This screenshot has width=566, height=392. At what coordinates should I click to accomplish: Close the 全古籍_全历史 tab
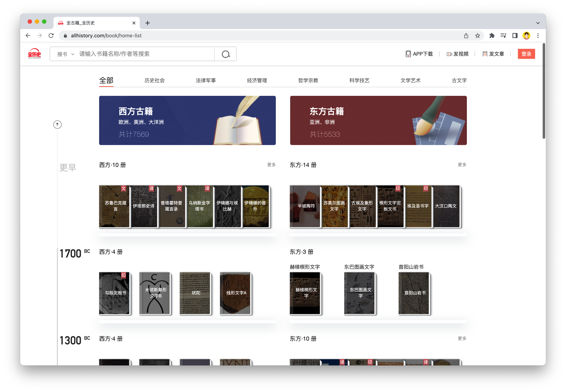point(134,23)
